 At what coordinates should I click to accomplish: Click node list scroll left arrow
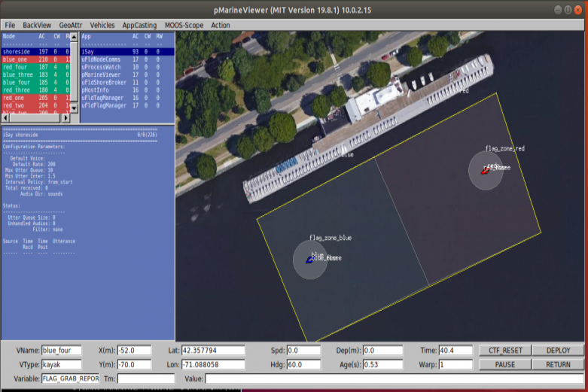pos(5,117)
